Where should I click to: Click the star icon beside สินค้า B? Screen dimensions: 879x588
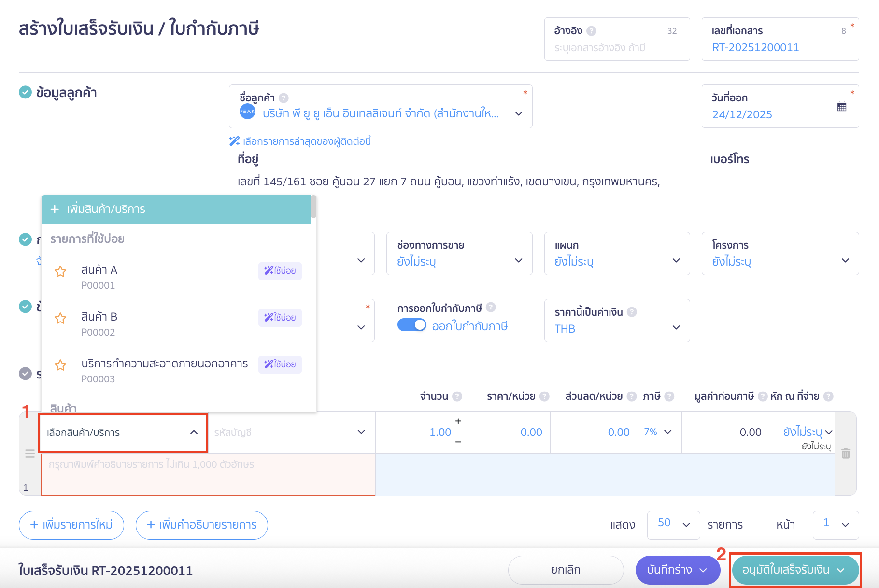tap(60, 319)
